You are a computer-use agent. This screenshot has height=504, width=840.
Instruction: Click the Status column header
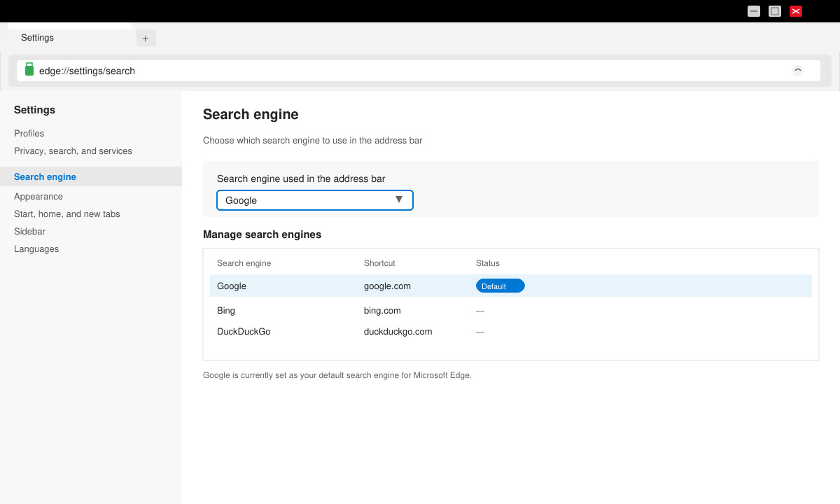pyautogui.click(x=488, y=263)
